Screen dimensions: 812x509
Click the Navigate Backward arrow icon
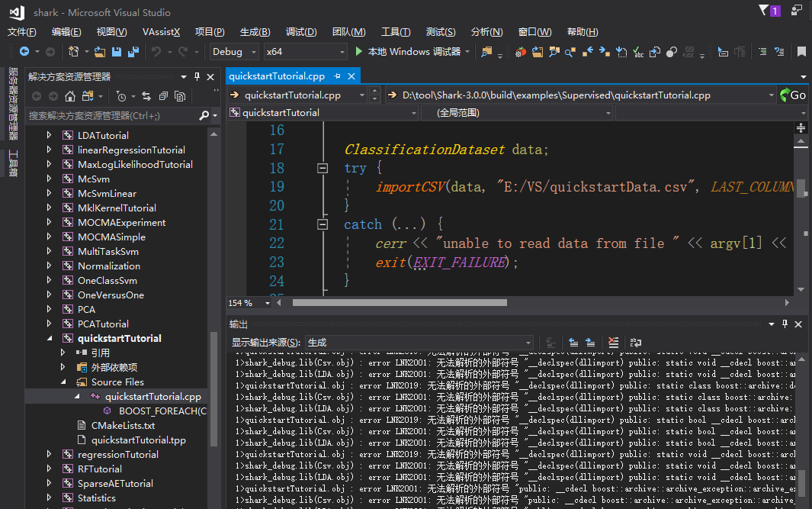(x=24, y=53)
